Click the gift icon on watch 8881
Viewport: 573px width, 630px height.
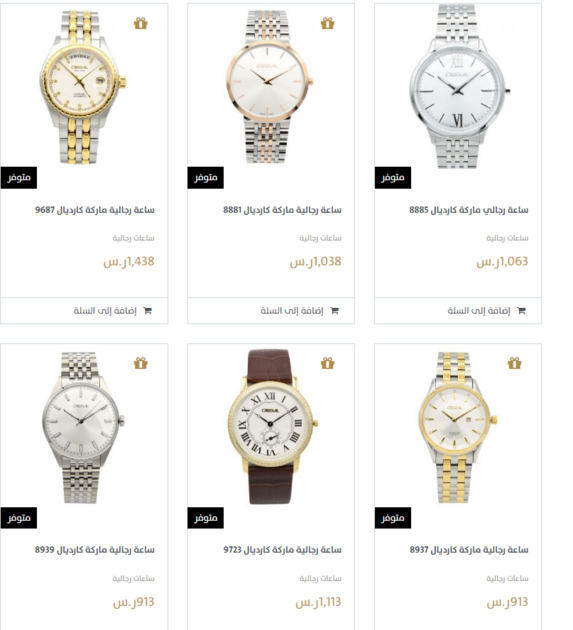click(327, 23)
